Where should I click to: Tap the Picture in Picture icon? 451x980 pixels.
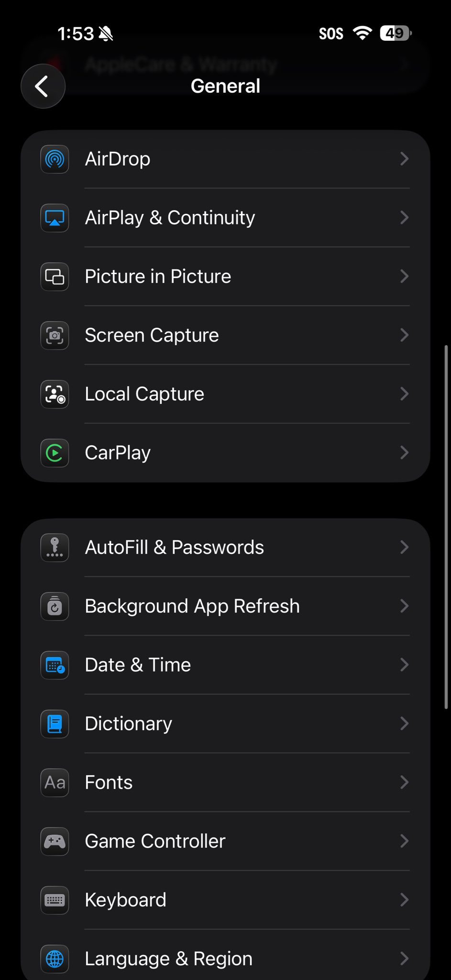pos(55,277)
